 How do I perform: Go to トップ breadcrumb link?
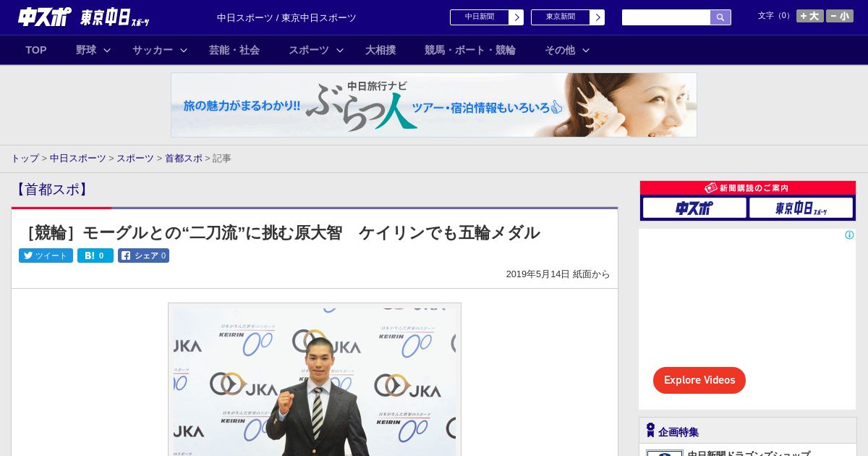point(25,158)
